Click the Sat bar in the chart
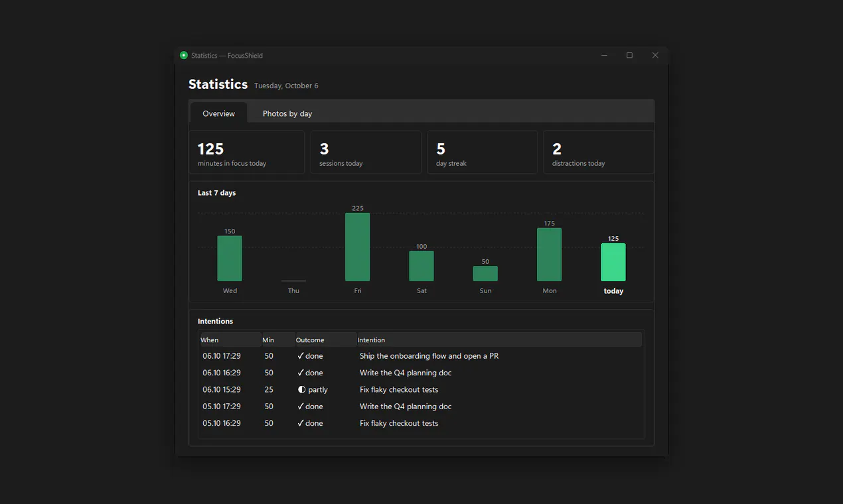This screenshot has width=843, height=504. point(421,266)
